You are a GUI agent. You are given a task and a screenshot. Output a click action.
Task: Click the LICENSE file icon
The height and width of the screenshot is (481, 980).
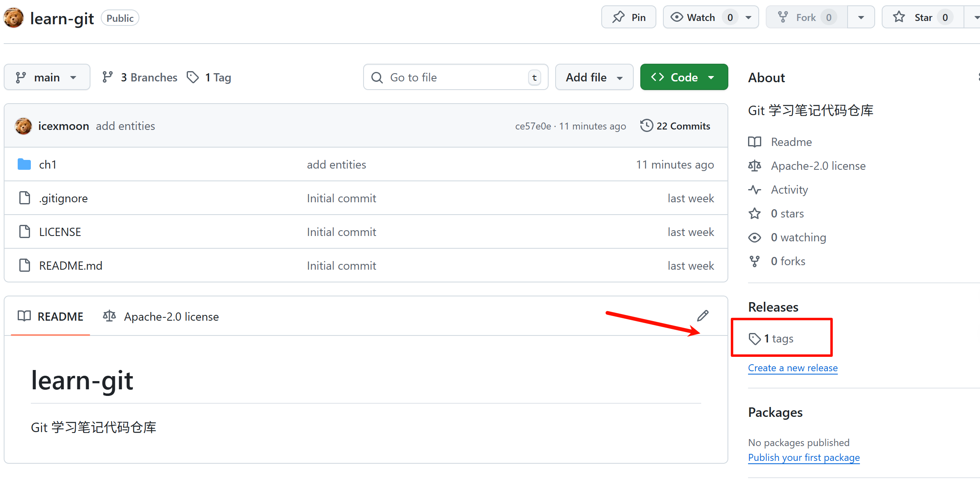pyautogui.click(x=25, y=232)
